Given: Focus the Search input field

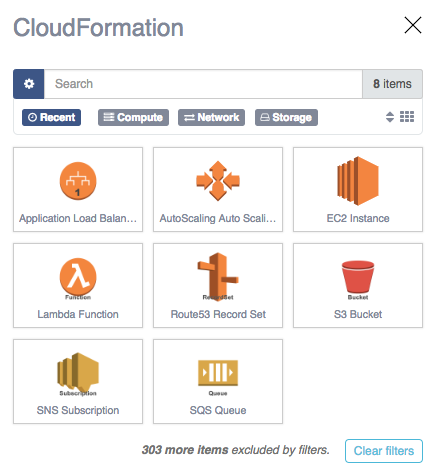Looking at the screenshot, I should tap(203, 84).
